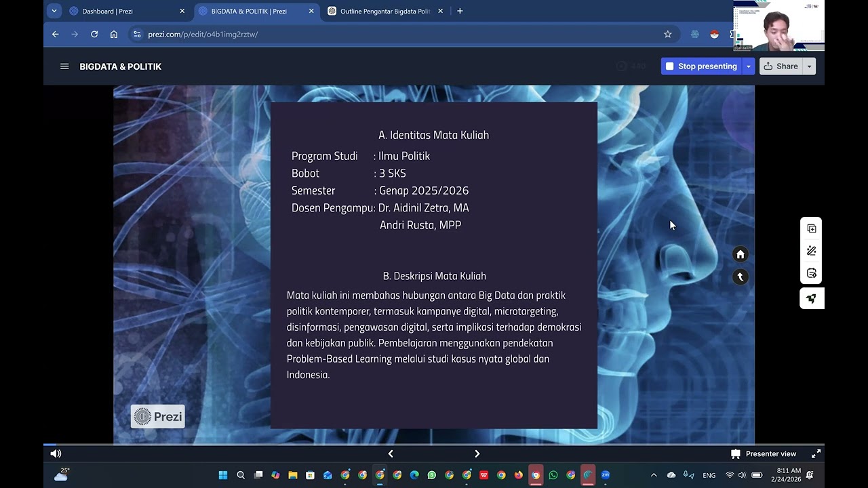Open File Explorer from taskbar
This screenshot has width=868, height=488.
coord(293,475)
